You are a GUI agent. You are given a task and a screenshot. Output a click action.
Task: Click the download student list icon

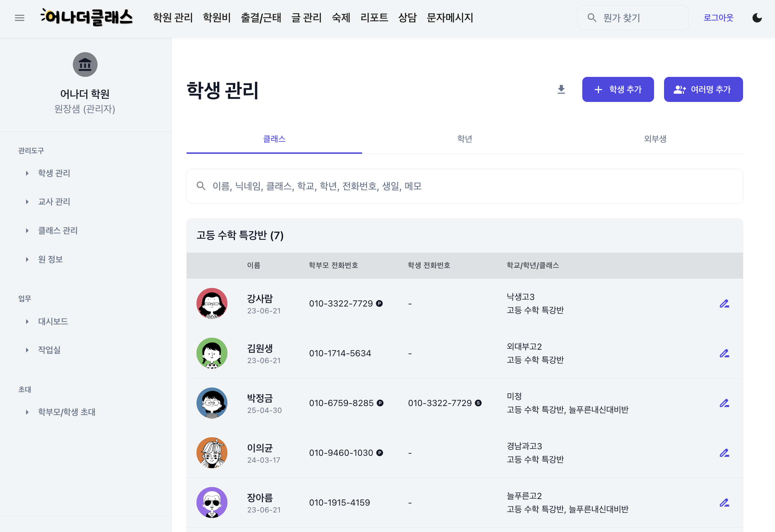(561, 90)
